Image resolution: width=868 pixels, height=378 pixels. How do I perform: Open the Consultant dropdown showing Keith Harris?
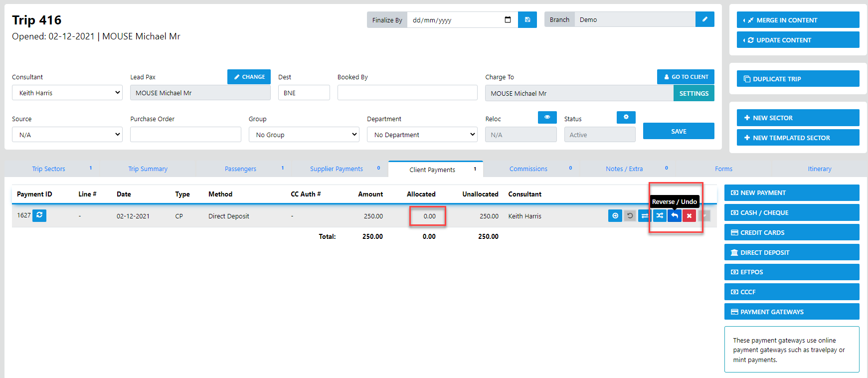67,93
